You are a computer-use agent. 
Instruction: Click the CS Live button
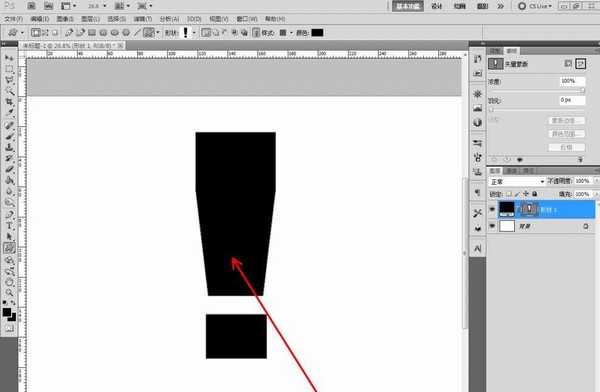coord(535,6)
